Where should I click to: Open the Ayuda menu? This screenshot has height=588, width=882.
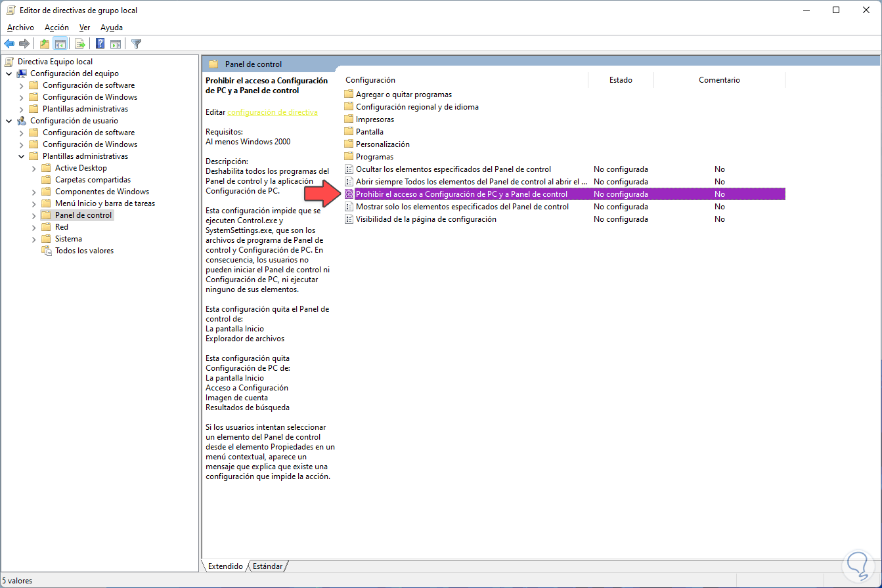point(112,28)
